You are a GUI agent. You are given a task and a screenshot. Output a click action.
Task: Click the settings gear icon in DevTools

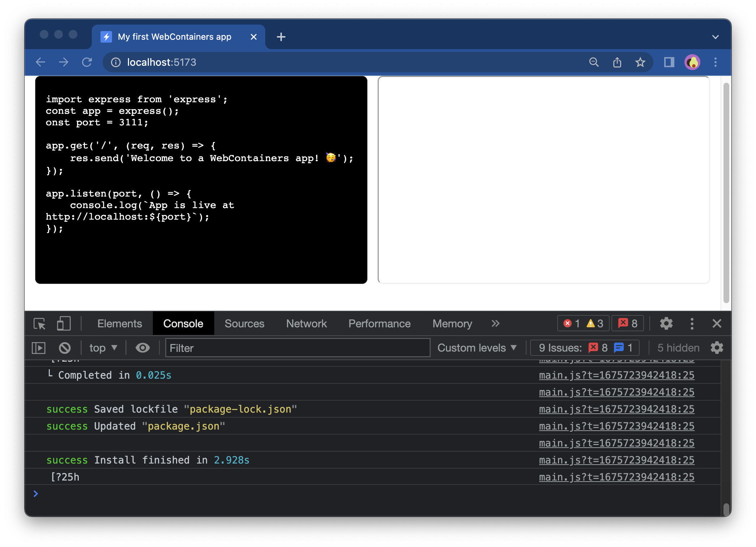[x=666, y=323]
